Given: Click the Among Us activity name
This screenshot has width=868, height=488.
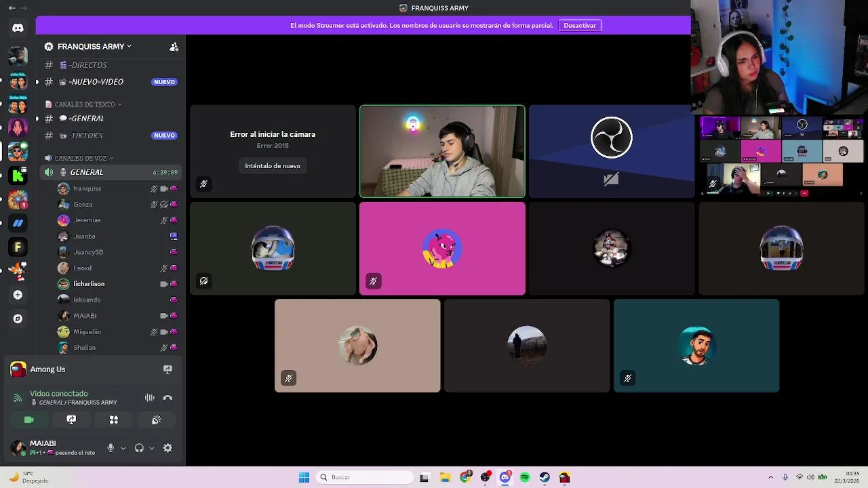Looking at the screenshot, I should 47,369.
